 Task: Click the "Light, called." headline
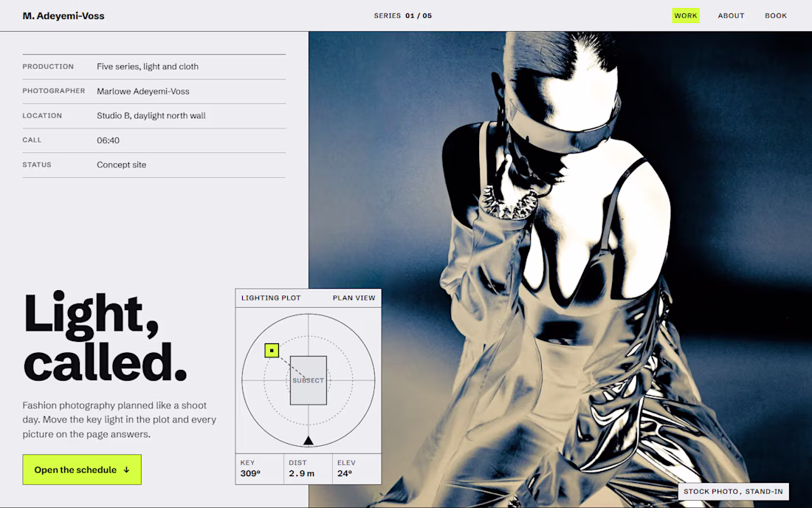pos(105,336)
